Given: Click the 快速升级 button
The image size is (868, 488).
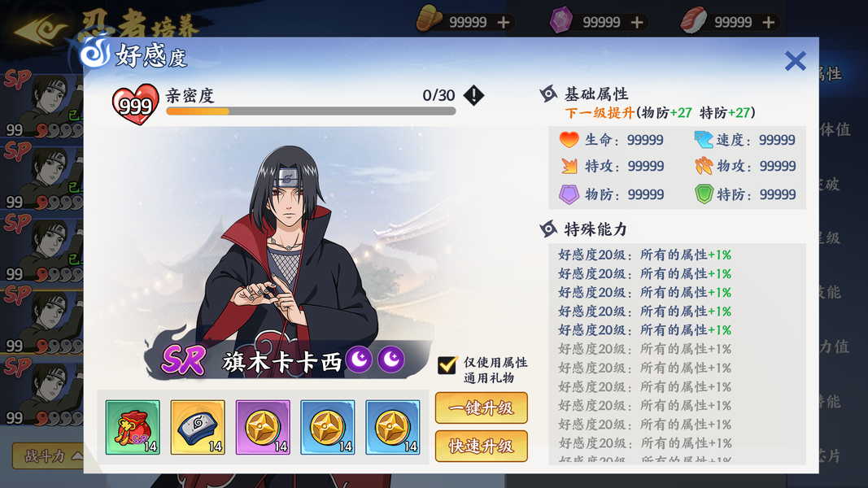Looking at the screenshot, I should click(481, 446).
